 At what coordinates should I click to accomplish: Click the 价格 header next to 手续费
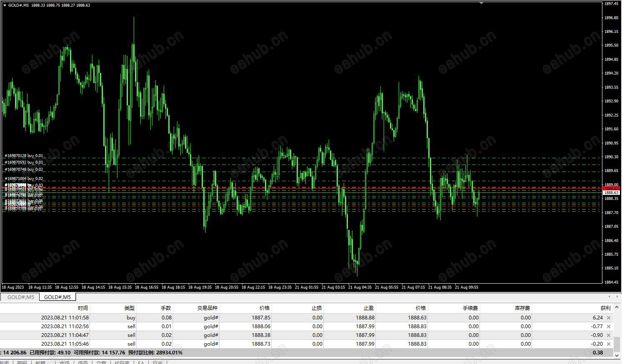tap(421, 308)
